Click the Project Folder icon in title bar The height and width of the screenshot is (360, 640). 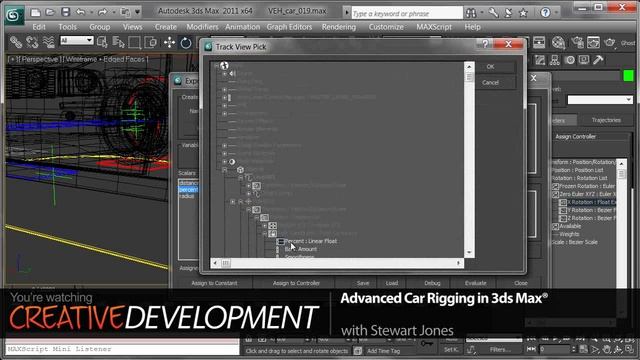[x=125, y=12]
